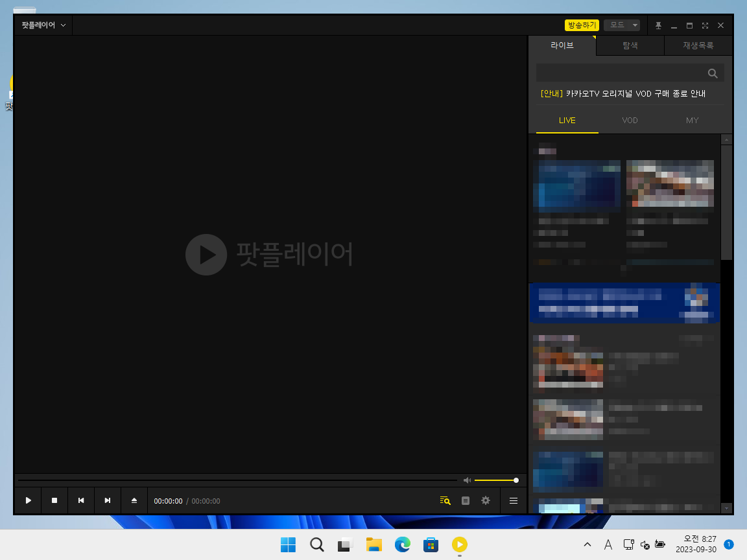Viewport: 747px width, 560px height.
Task: Click the 팟플레이어 center logo play icon
Action: 206,254
